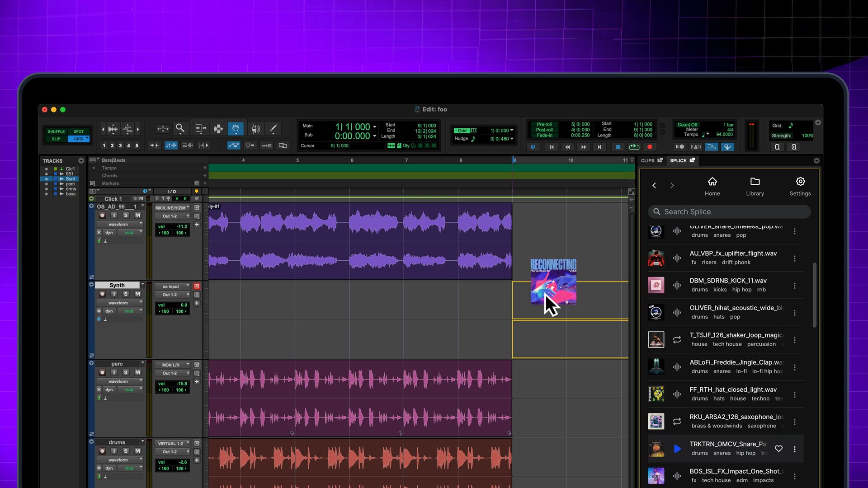This screenshot has height=488, width=868.
Task: Select the Zoomer magnifier tool
Action: [x=180, y=128]
